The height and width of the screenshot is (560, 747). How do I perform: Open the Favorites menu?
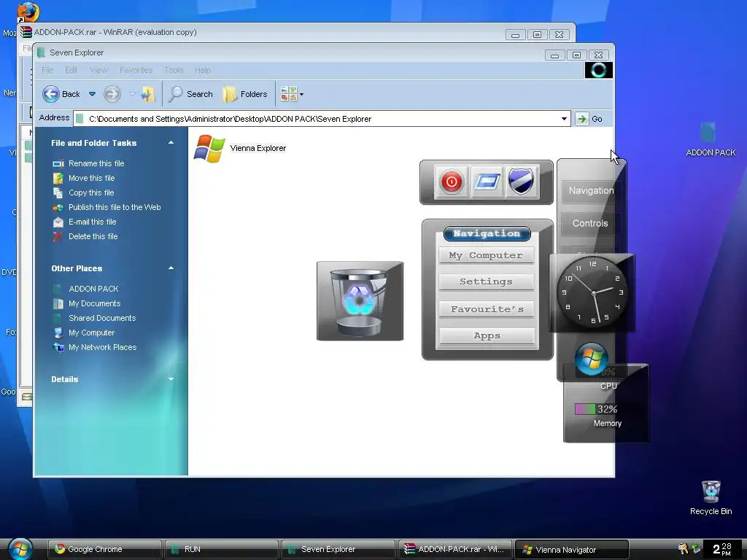(x=136, y=70)
